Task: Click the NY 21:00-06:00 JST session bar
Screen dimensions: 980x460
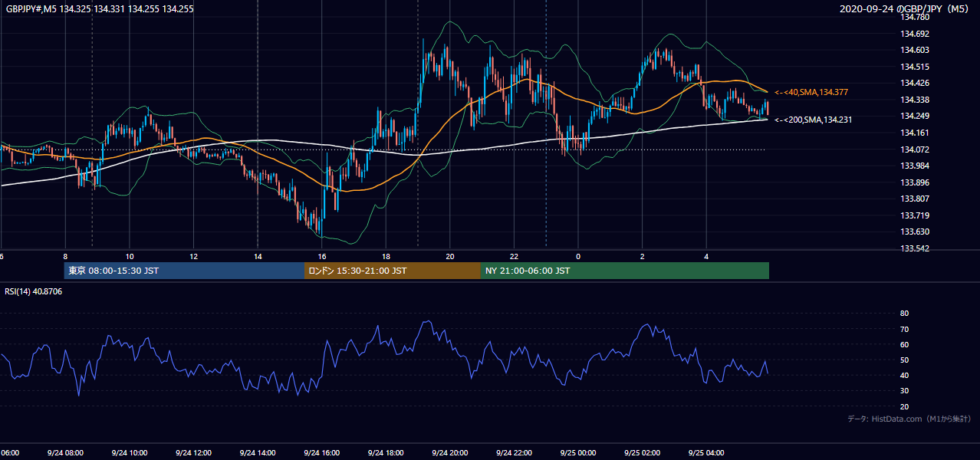Action: point(625,271)
